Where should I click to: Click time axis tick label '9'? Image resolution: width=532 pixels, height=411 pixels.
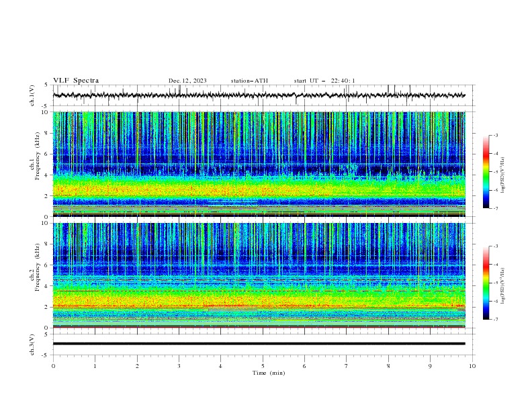coord(430,366)
